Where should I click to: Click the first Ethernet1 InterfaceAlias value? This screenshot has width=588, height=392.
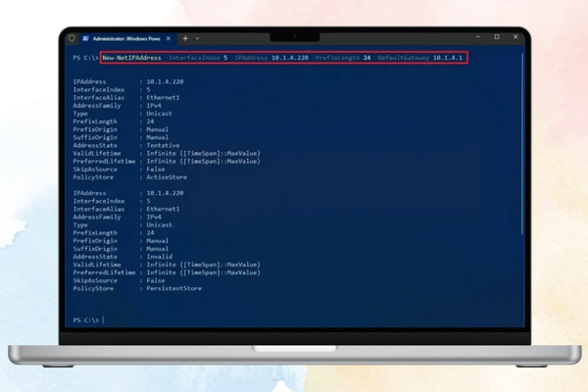click(163, 98)
